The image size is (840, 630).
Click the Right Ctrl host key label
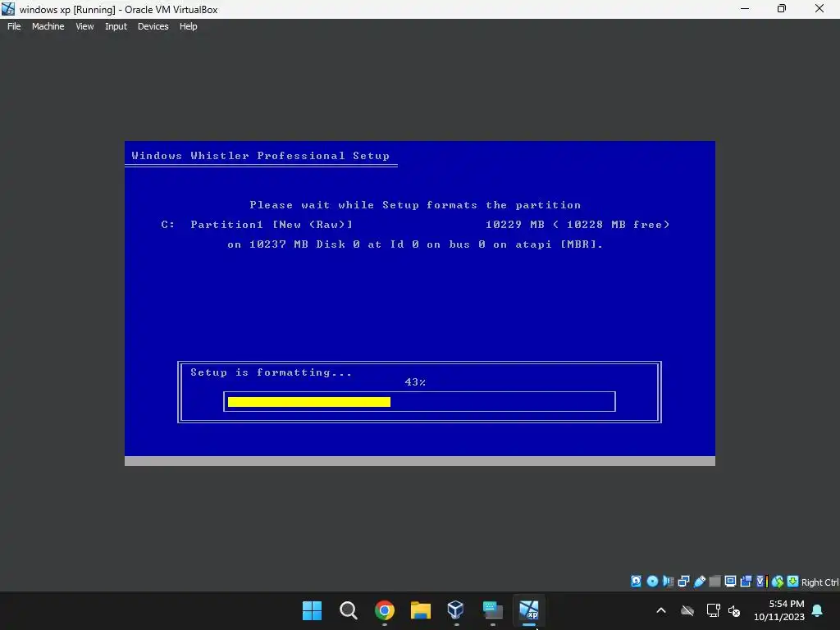coord(819,582)
